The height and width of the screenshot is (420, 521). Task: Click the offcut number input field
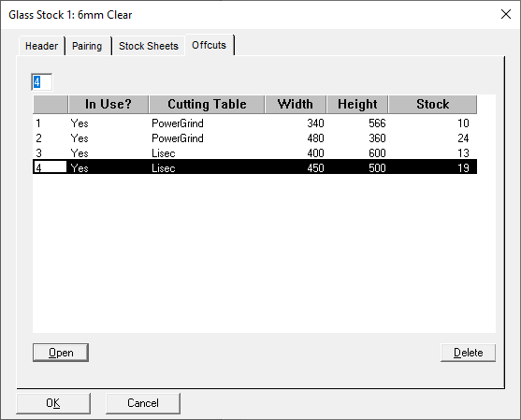[x=41, y=82]
